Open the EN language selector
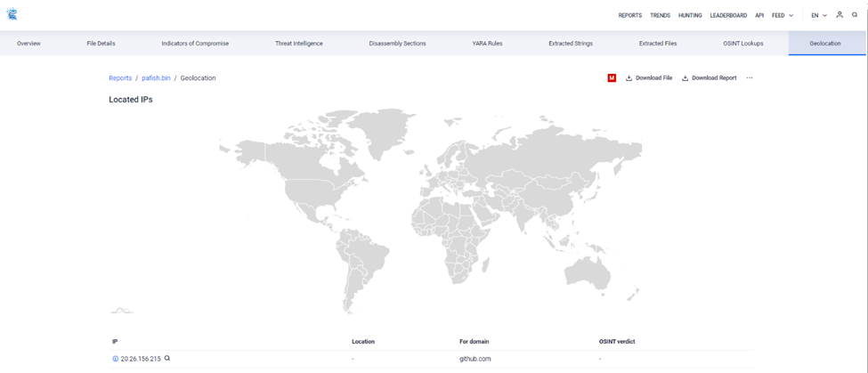The image size is (868, 373). [x=819, y=15]
